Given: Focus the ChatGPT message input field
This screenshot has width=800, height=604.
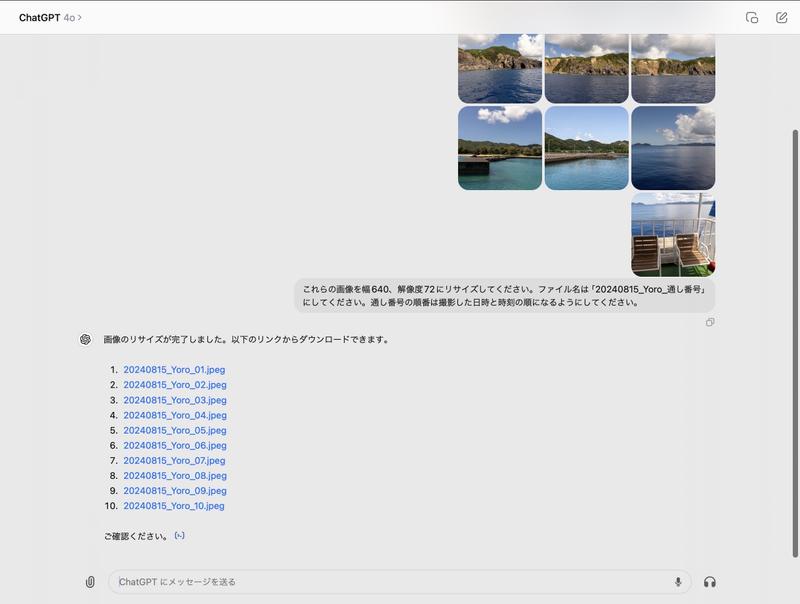Looking at the screenshot, I should point(390,582).
